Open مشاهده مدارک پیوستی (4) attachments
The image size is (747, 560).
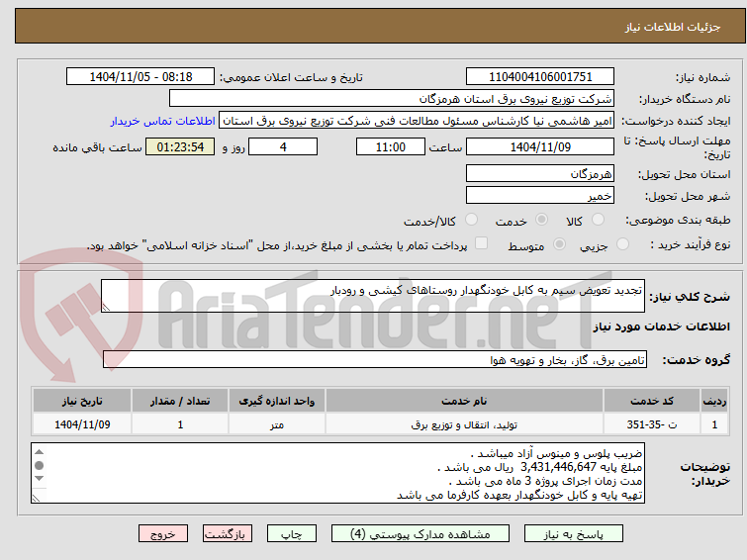(420, 534)
